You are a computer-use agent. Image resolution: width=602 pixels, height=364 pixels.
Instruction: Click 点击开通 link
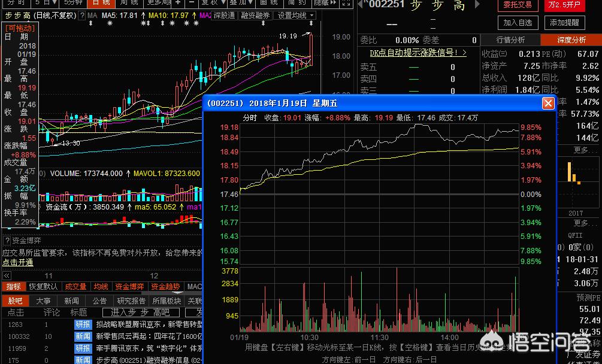tap(17, 263)
